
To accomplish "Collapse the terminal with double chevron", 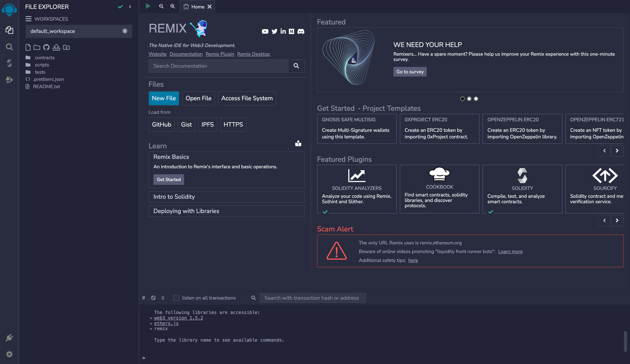I will point(143,298).
